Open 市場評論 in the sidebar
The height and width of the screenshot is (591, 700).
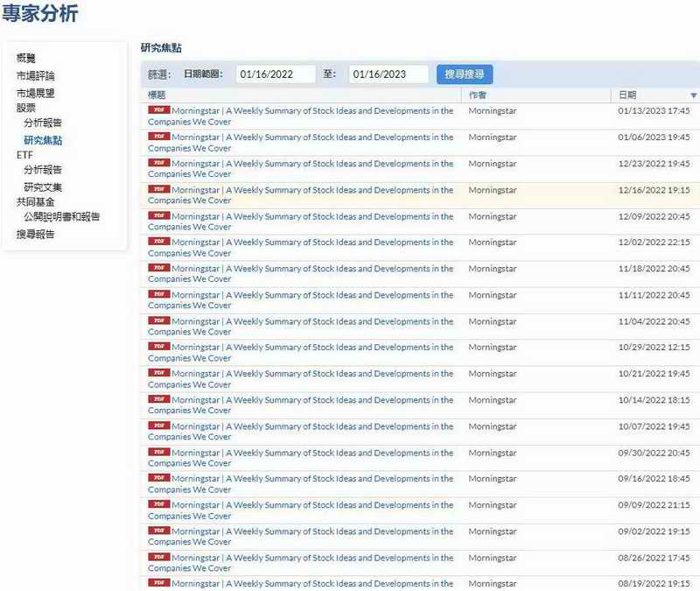[x=35, y=75]
